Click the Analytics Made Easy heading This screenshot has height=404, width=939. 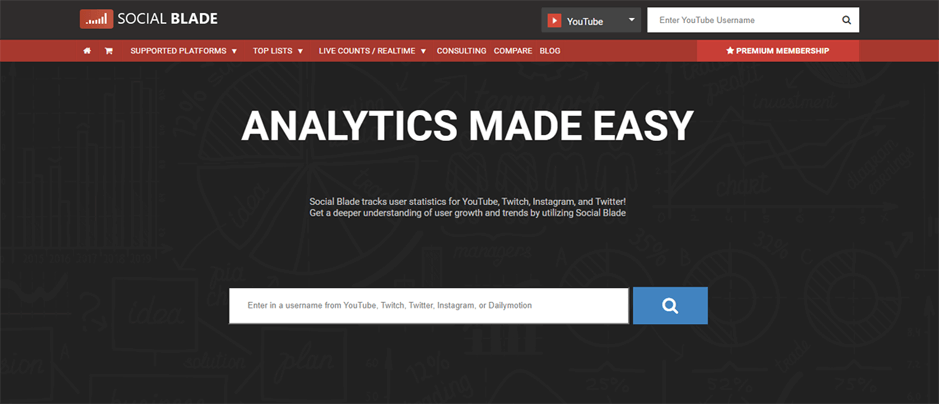click(x=467, y=126)
